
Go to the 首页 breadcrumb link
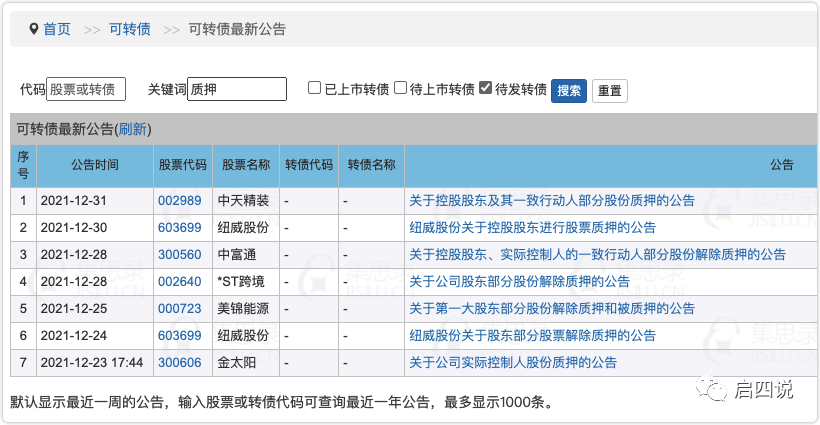57,29
